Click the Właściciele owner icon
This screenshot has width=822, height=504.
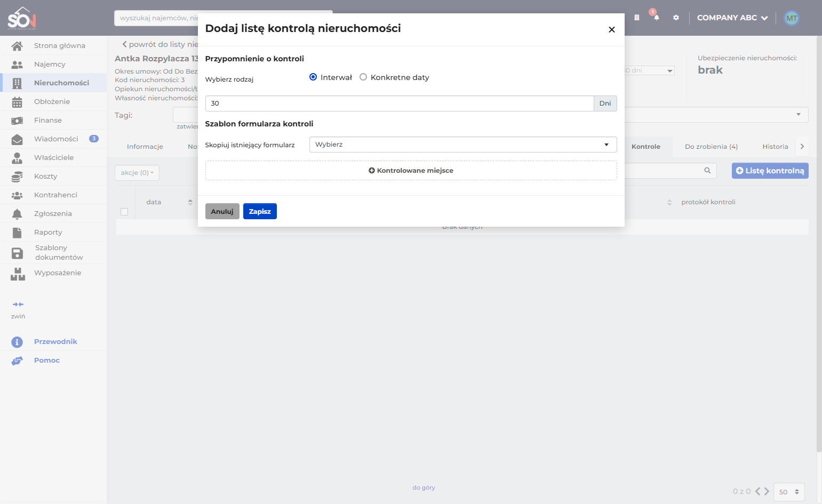coord(17,158)
